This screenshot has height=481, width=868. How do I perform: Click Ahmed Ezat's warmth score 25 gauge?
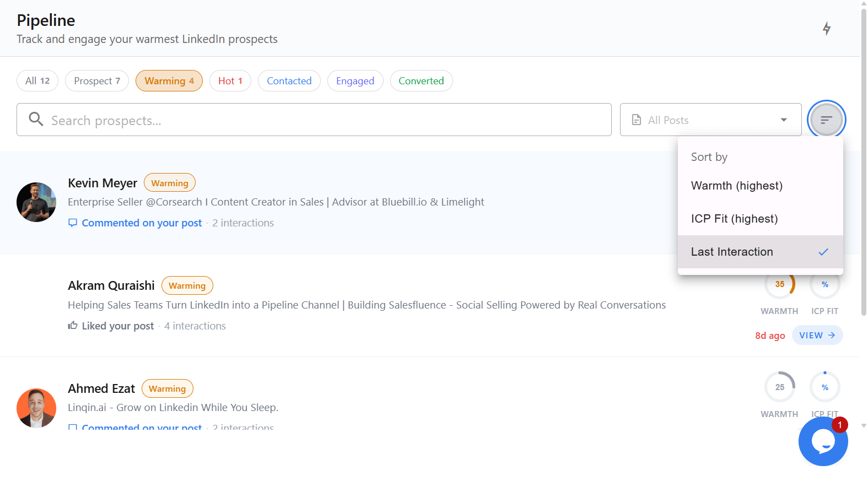(780, 387)
